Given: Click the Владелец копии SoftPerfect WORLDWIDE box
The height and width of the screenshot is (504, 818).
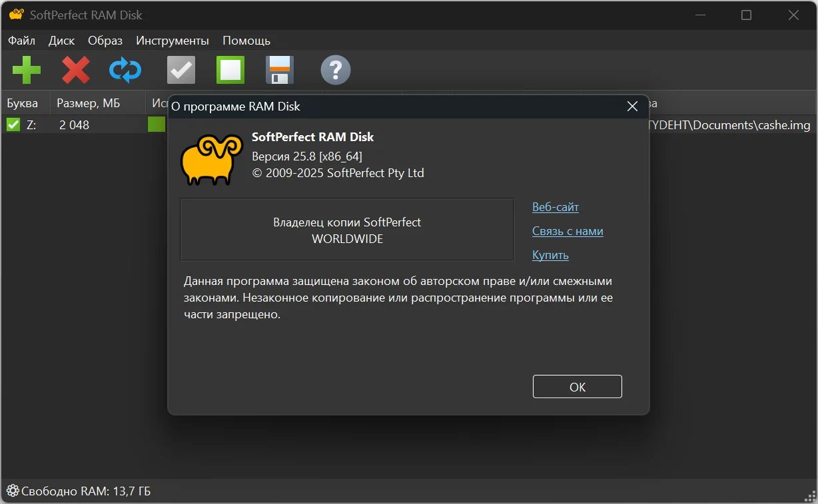Looking at the screenshot, I should [x=347, y=230].
